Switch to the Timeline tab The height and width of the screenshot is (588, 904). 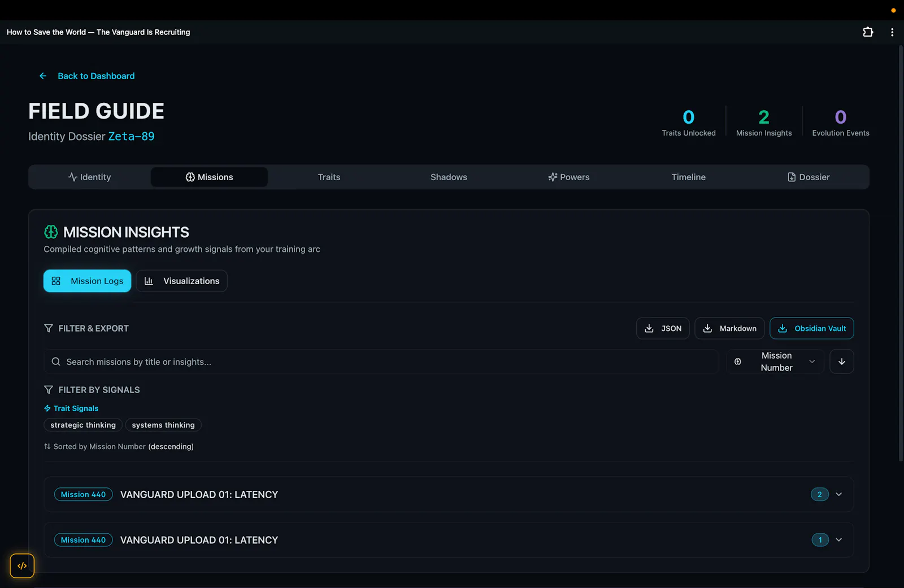[x=688, y=177]
